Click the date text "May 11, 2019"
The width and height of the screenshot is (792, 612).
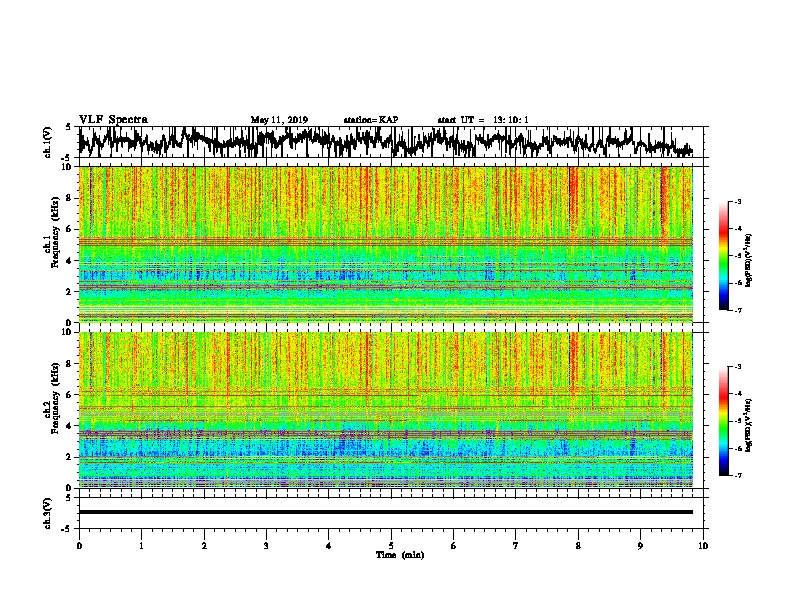tap(279, 120)
